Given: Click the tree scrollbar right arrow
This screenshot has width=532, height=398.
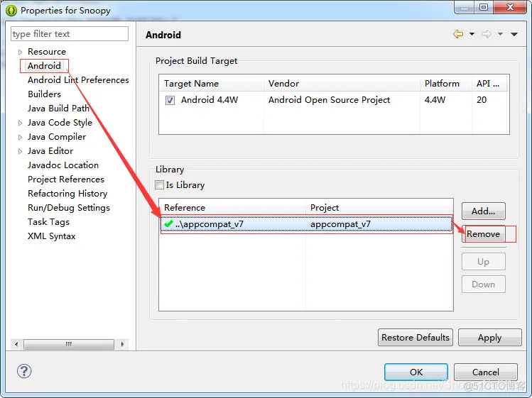Looking at the screenshot, I should [122, 344].
